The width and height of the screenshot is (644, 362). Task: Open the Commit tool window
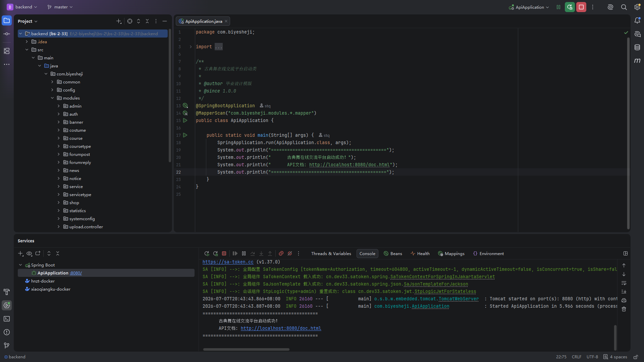click(x=7, y=34)
